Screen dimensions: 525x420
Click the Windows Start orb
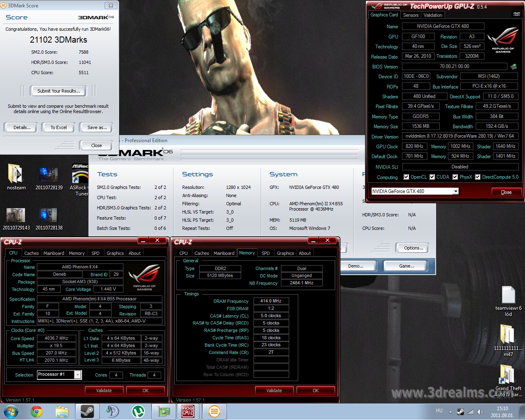coord(11,411)
